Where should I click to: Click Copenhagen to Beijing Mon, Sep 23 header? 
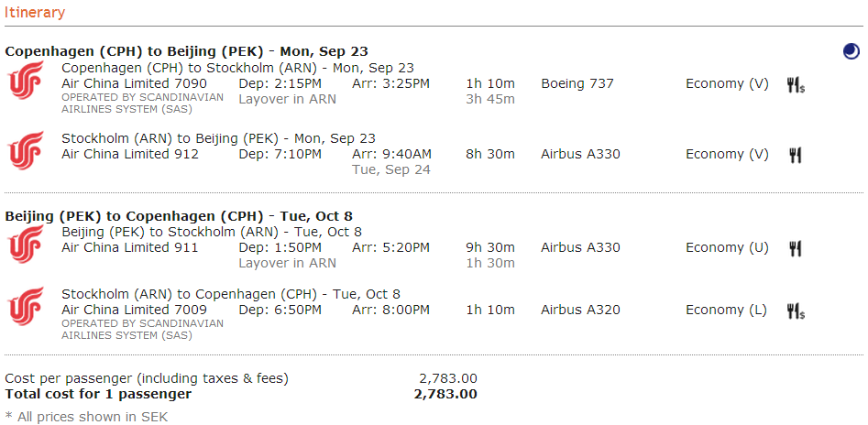point(187,51)
